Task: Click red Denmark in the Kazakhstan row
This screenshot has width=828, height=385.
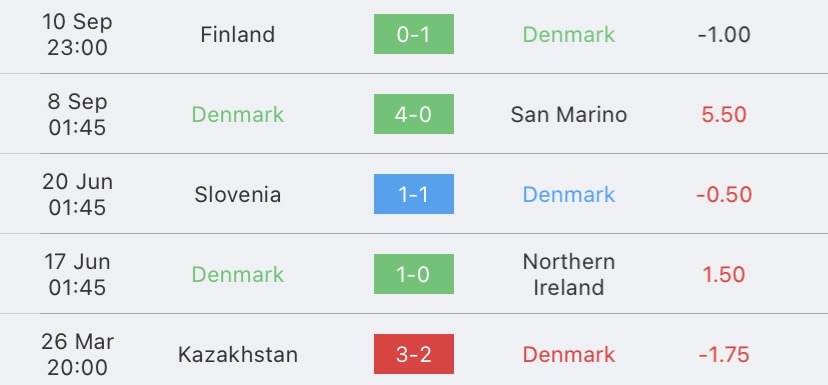Action: point(569,354)
